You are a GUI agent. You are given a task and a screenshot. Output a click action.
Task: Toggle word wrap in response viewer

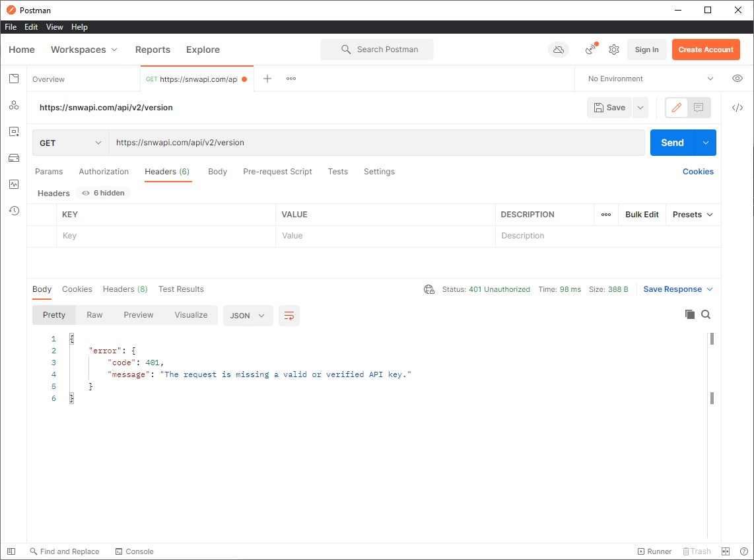[289, 316]
